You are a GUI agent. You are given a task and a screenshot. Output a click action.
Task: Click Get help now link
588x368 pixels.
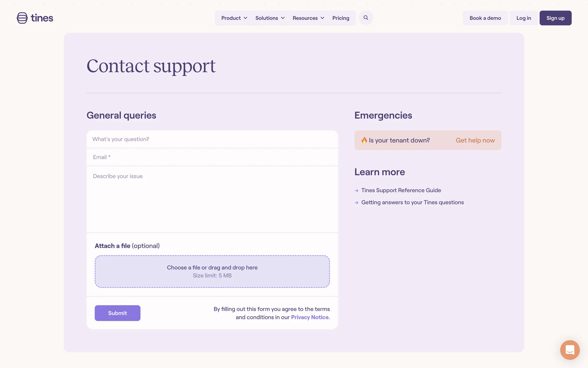pyautogui.click(x=475, y=140)
